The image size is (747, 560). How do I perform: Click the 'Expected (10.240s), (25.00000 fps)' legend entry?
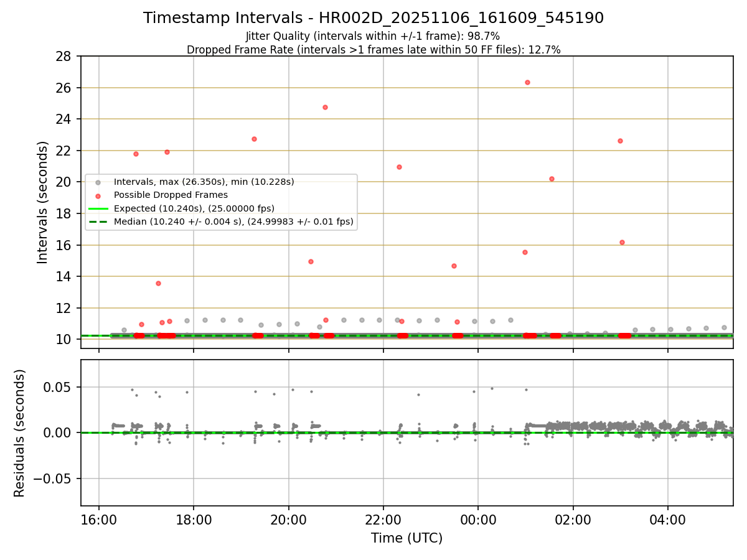click(194, 208)
